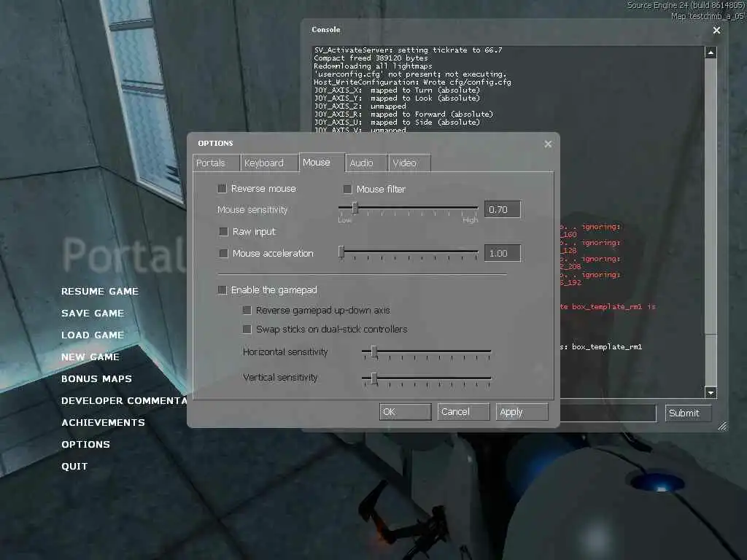The image size is (747, 560).
Task: Toggle Reverse gamepad up-down axis
Action: click(x=247, y=311)
